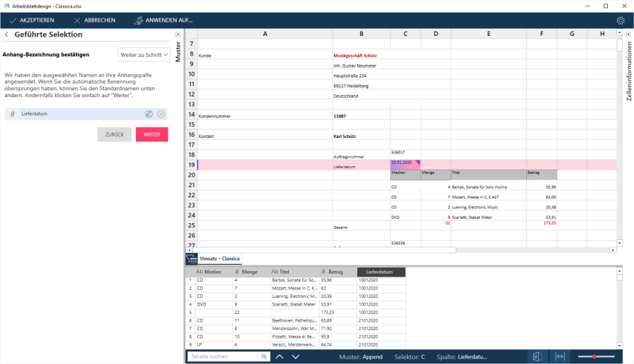Click the Gesamt cell

click(361, 227)
